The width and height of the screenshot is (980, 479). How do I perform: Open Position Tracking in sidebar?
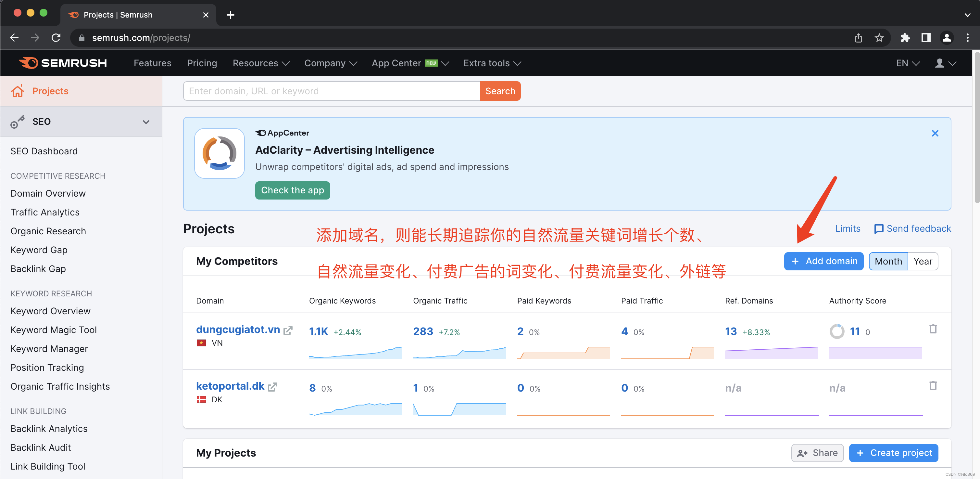(47, 368)
